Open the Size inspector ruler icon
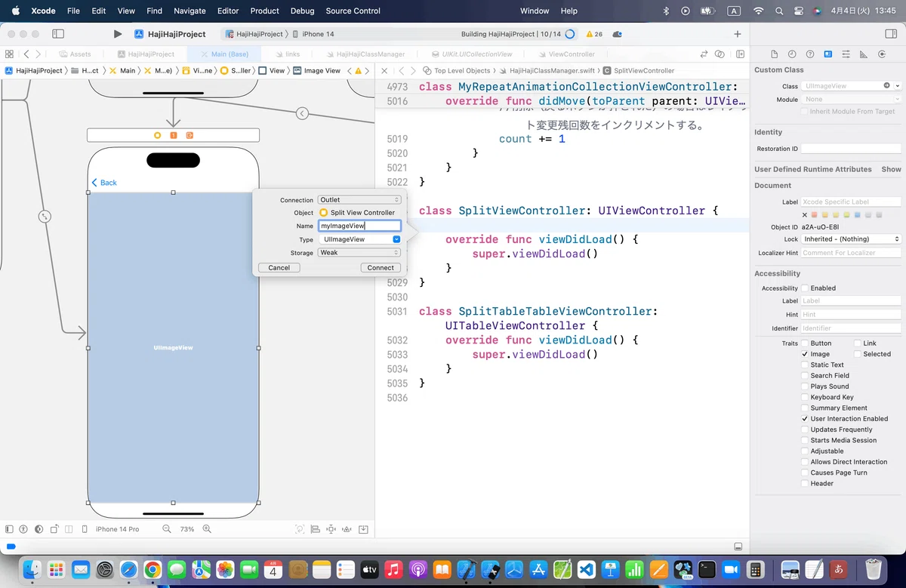This screenshot has width=906, height=588. tap(864, 54)
